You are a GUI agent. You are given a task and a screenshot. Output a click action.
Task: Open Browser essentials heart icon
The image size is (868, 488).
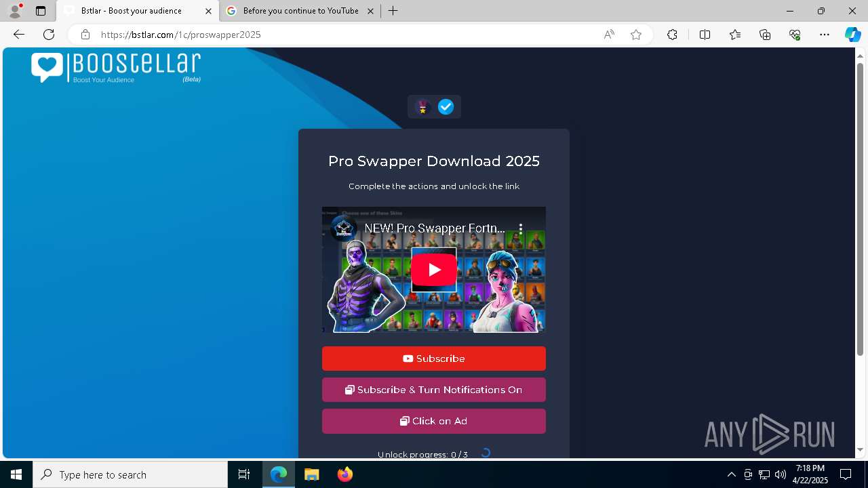pos(795,35)
